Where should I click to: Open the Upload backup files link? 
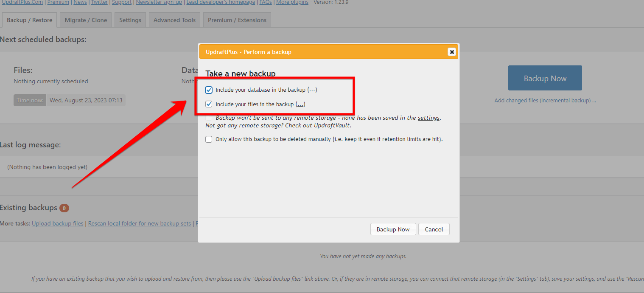[x=57, y=223]
